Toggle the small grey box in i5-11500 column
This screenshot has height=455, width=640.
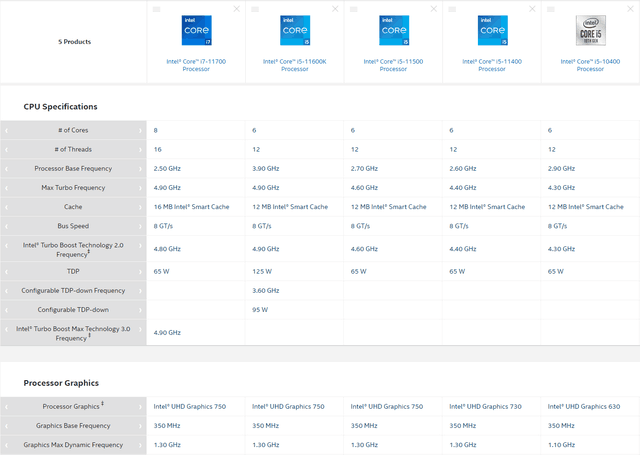click(x=354, y=9)
